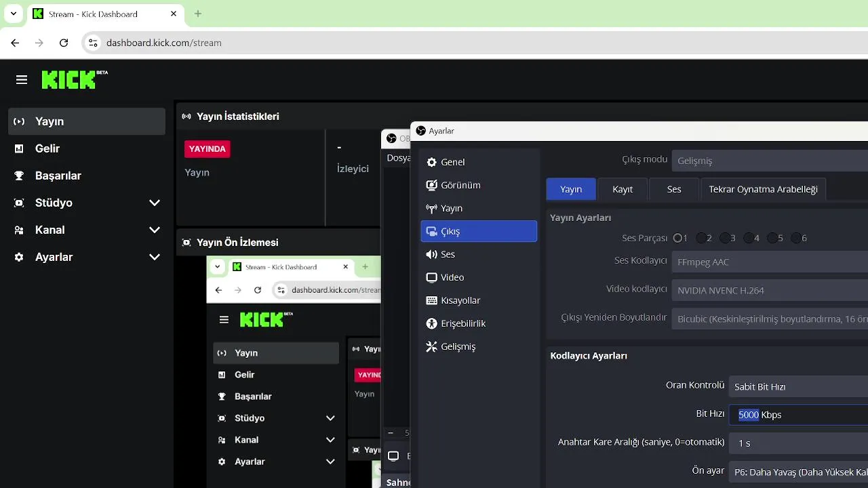
Task: Expand the Stüdyo sidebar section chevron
Action: (155, 203)
